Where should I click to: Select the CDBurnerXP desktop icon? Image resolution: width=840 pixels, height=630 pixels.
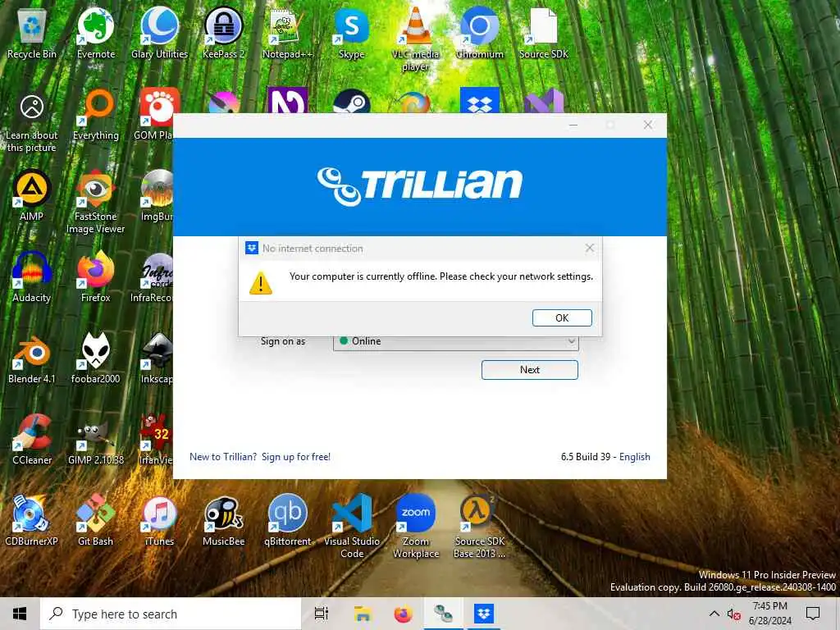tap(32, 521)
